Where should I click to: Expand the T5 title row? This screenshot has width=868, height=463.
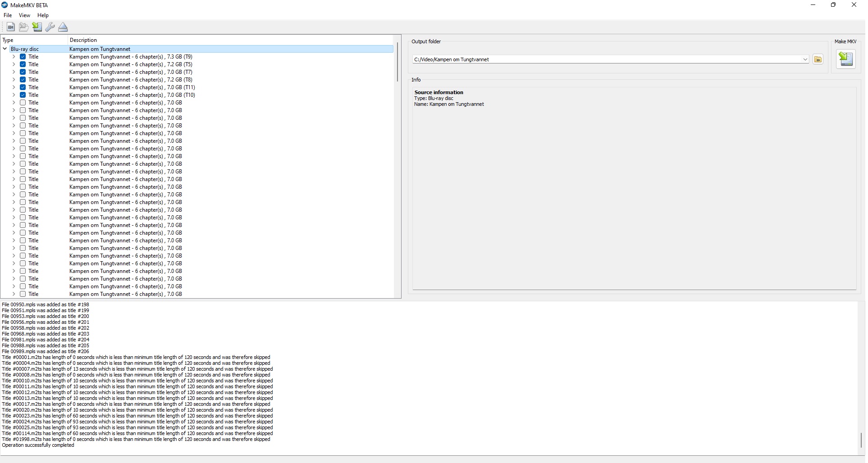tap(14, 64)
